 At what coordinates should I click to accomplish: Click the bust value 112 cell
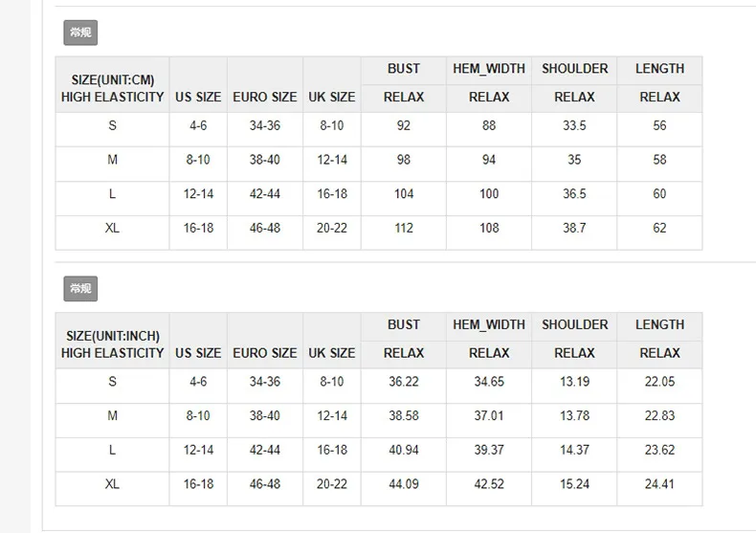[x=403, y=228]
